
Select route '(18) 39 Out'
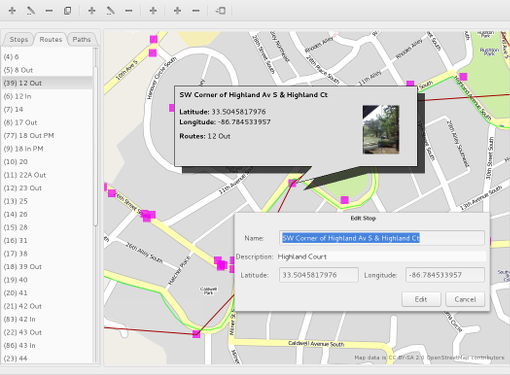[x=47, y=267]
